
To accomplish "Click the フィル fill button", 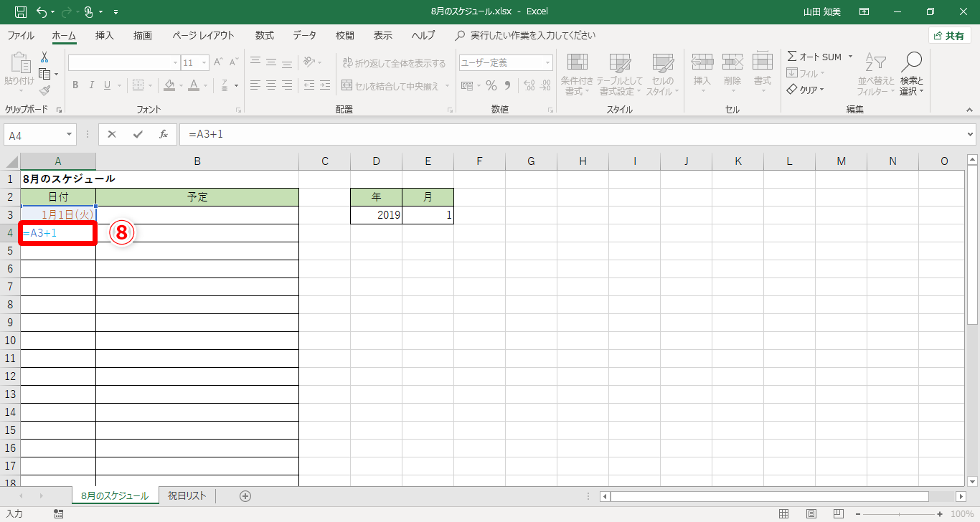I will 806,73.
